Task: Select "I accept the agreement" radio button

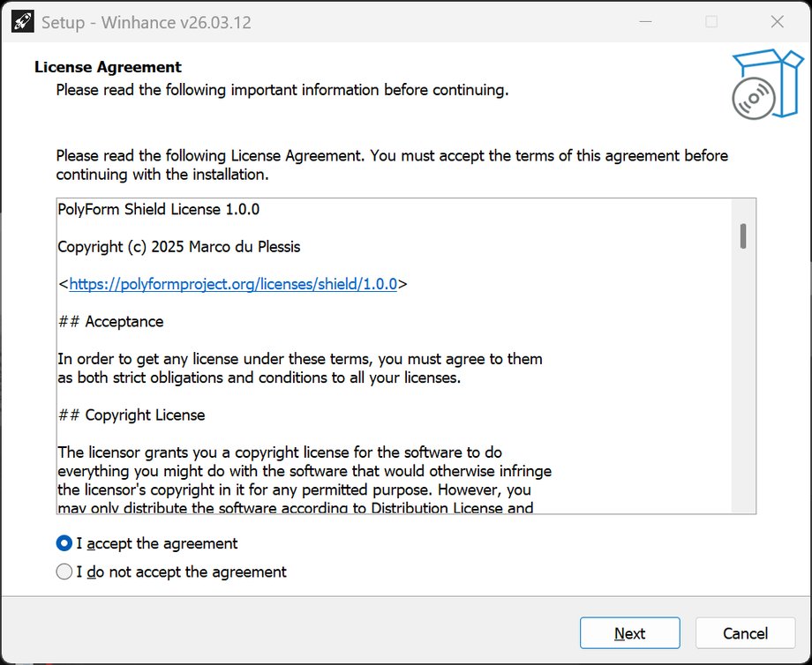Action: (x=64, y=543)
